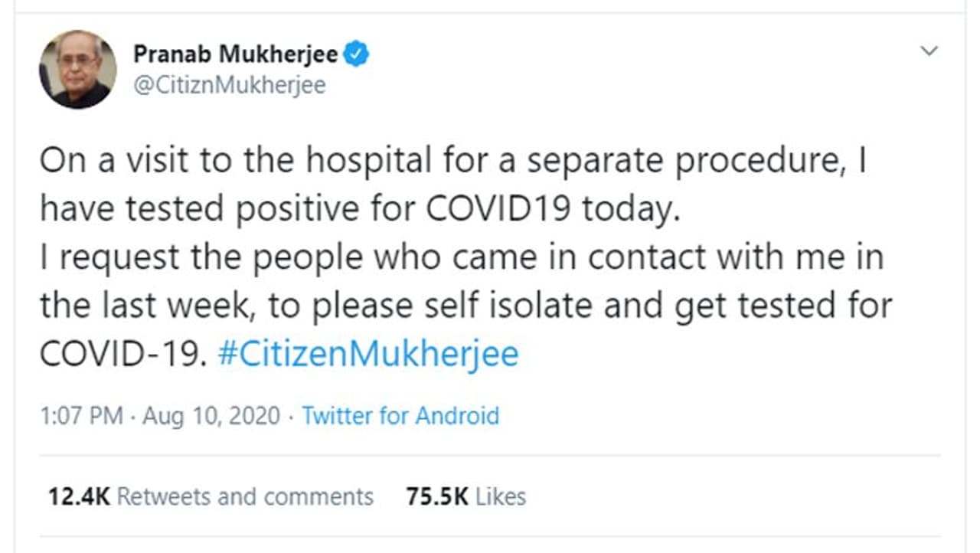Click the line starting "the last week"

tap(465, 306)
